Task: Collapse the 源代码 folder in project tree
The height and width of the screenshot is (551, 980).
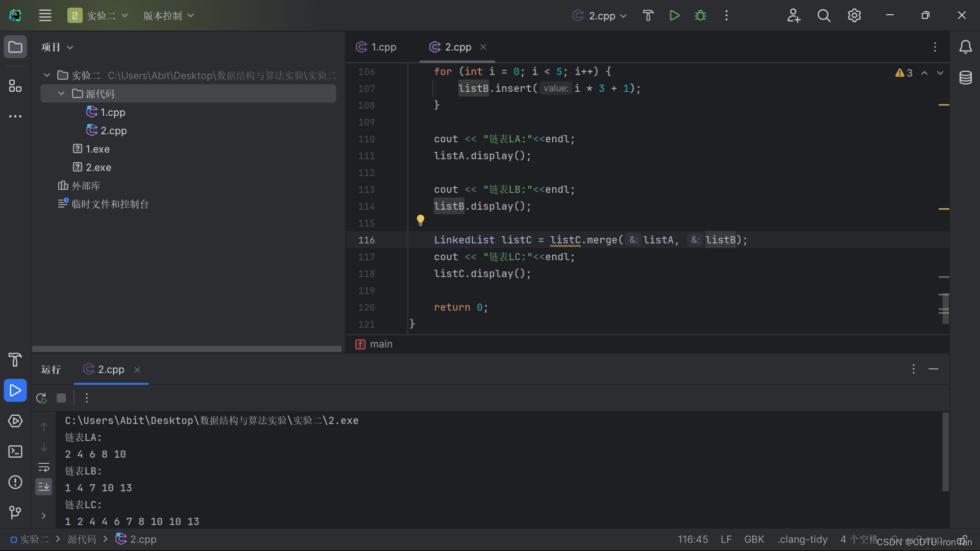Action: [x=61, y=94]
